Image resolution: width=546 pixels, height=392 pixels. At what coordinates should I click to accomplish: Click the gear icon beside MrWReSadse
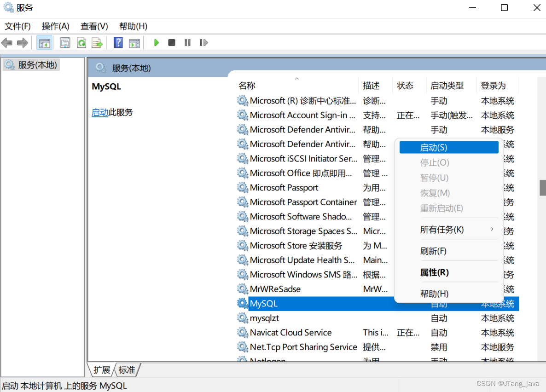coord(242,289)
